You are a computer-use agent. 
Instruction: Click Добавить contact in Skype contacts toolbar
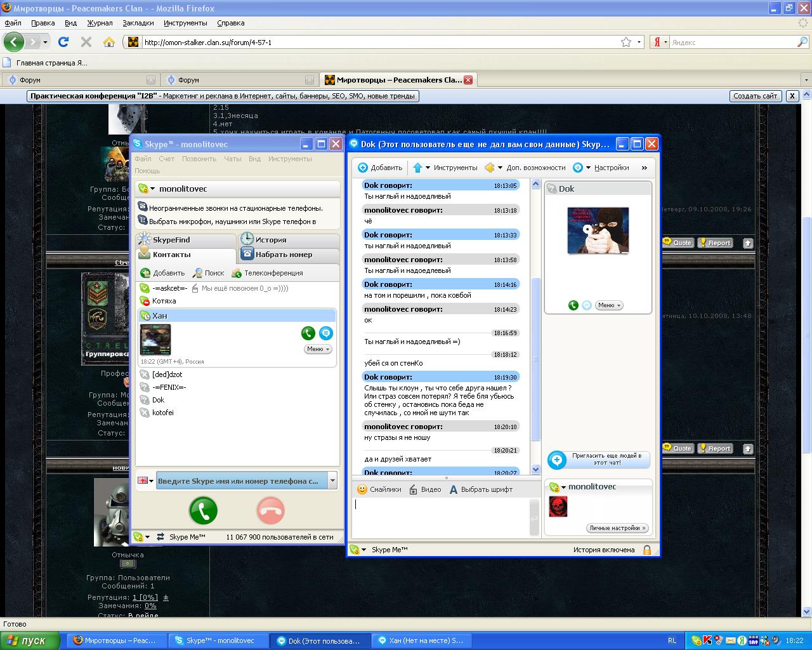(162, 273)
